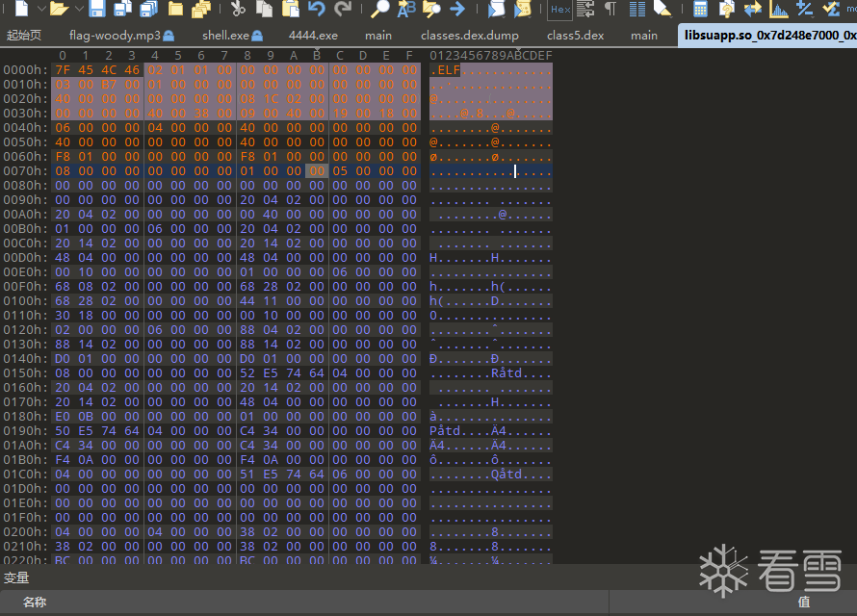The height and width of the screenshot is (616, 857).
Task: Click the Råtd text in ASCII pane
Action: [506, 373]
